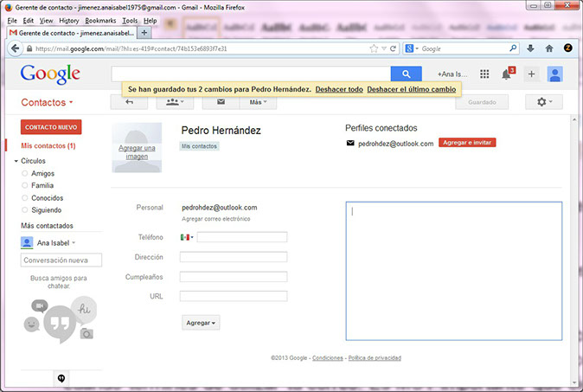Open the account profile avatar

coord(554,74)
